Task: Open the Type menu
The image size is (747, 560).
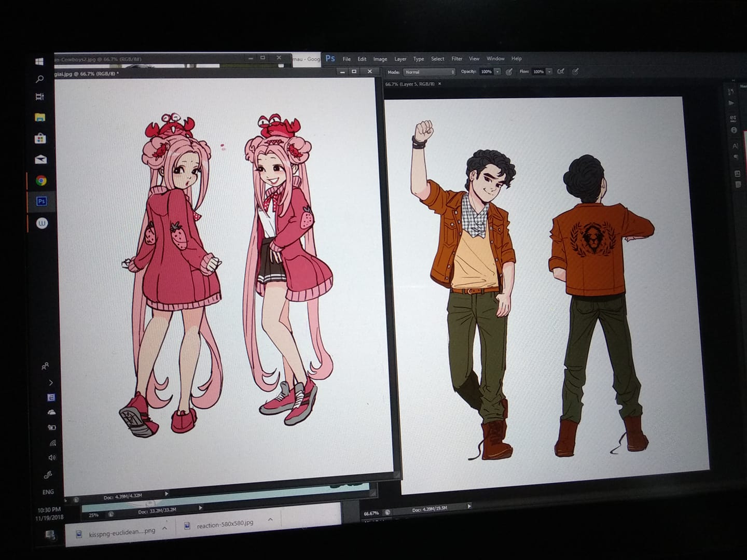Action: (x=419, y=59)
